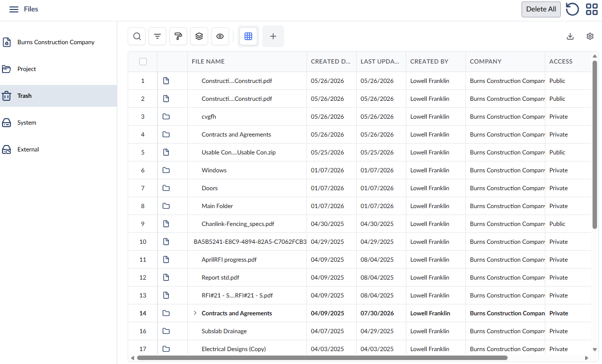Click the Project folder sidebar icon
Screen dimensions: 602x364
pyautogui.click(x=7, y=69)
